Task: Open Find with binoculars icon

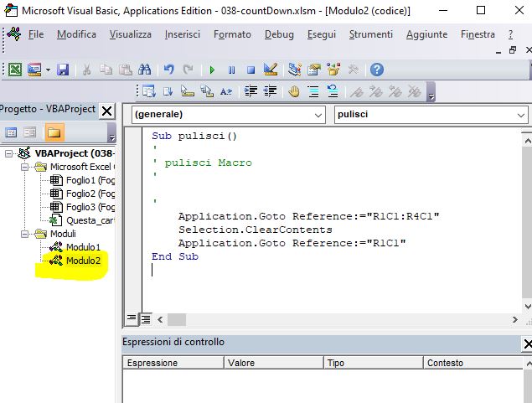Action: coord(145,70)
